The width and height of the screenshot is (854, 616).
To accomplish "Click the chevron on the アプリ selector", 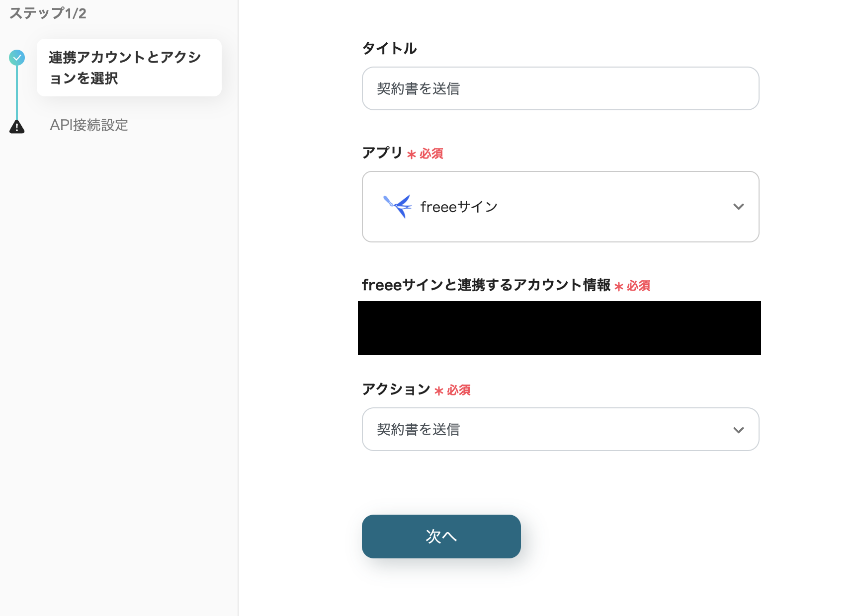I will click(x=739, y=207).
